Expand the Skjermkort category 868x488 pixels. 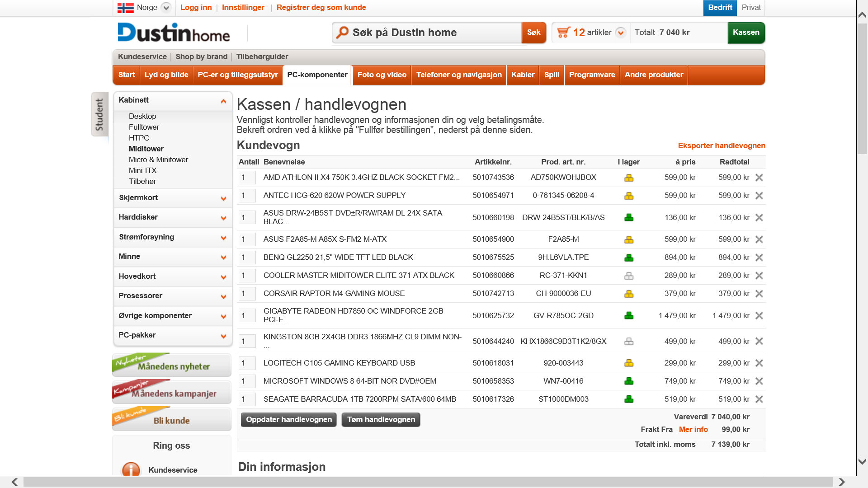223,199
